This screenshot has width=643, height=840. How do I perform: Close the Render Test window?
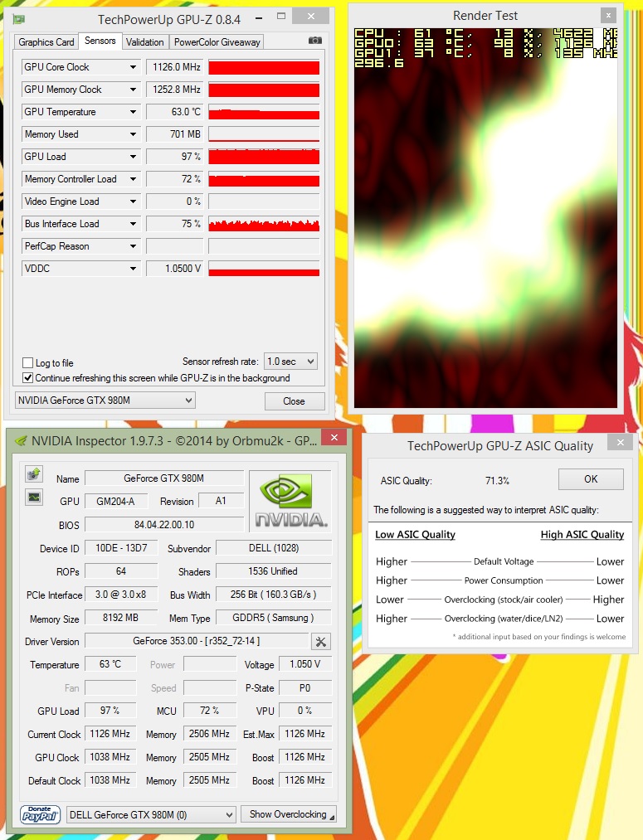point(608,16)
